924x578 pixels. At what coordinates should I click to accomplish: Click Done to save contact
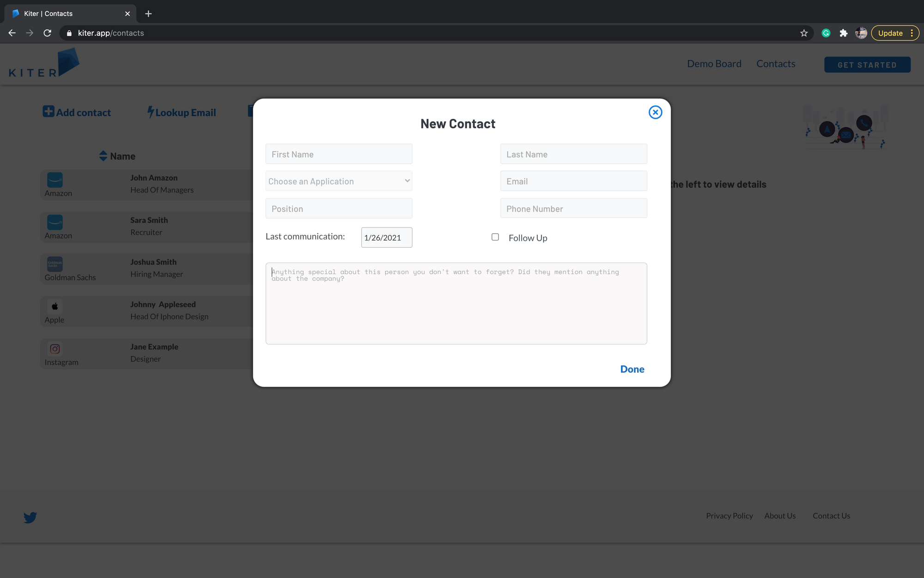click(x=632, y=369)
